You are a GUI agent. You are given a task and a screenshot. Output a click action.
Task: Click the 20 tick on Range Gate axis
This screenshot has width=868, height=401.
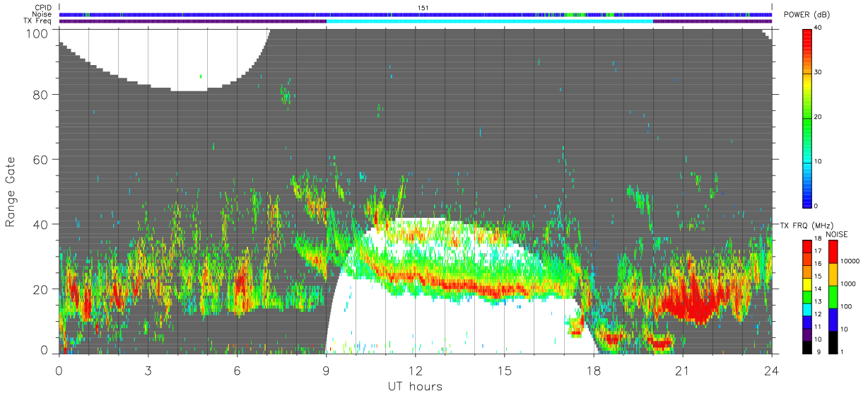tap(42, 289)
